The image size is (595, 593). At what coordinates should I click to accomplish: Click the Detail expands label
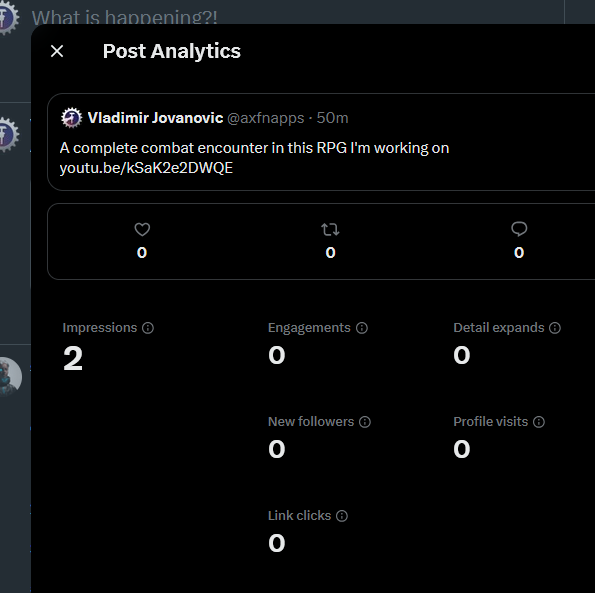tap(499, 328)
